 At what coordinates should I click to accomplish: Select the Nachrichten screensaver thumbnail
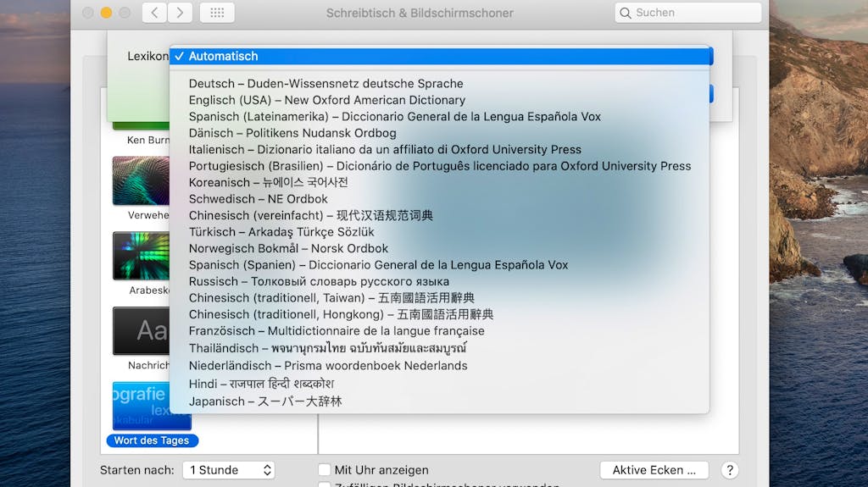(x=142, y=331)
